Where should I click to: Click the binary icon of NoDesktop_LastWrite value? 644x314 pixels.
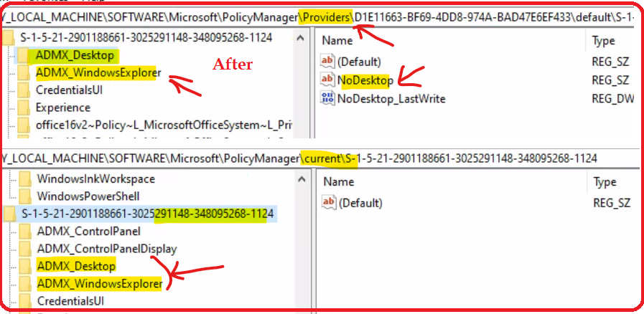pos(328,98)
